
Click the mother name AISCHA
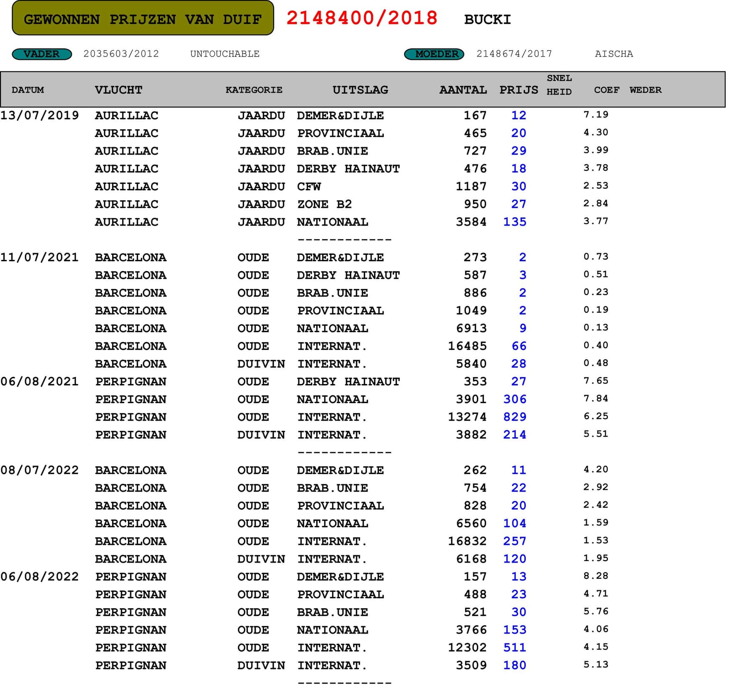click(614, 54)
